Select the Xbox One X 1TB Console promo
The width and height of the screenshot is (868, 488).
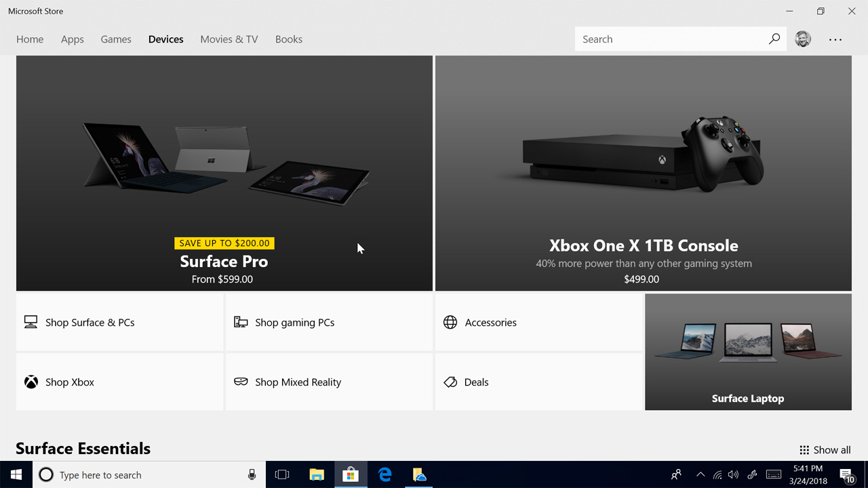click(643, 245)
